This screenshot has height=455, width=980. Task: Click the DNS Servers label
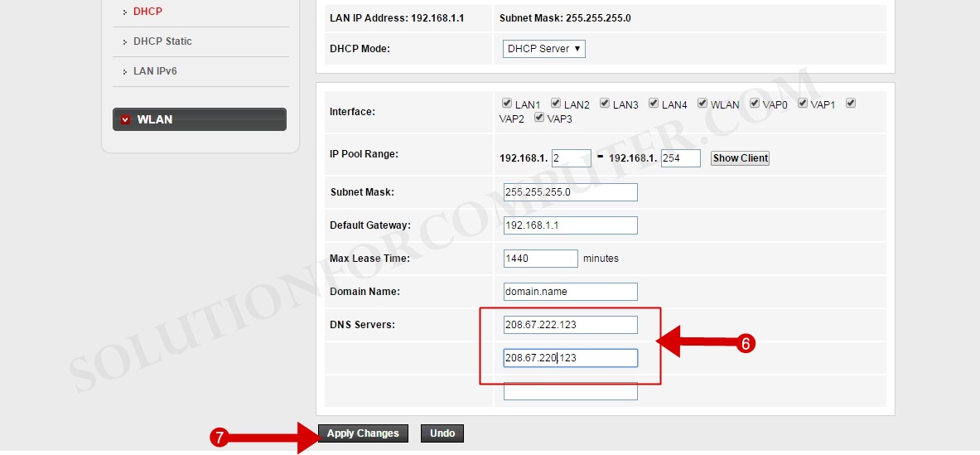coord(363,324)
